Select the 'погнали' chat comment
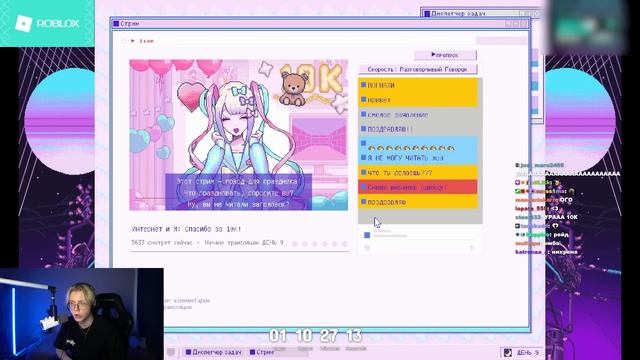This screenshot has width=640, height=360. [418, 85]
